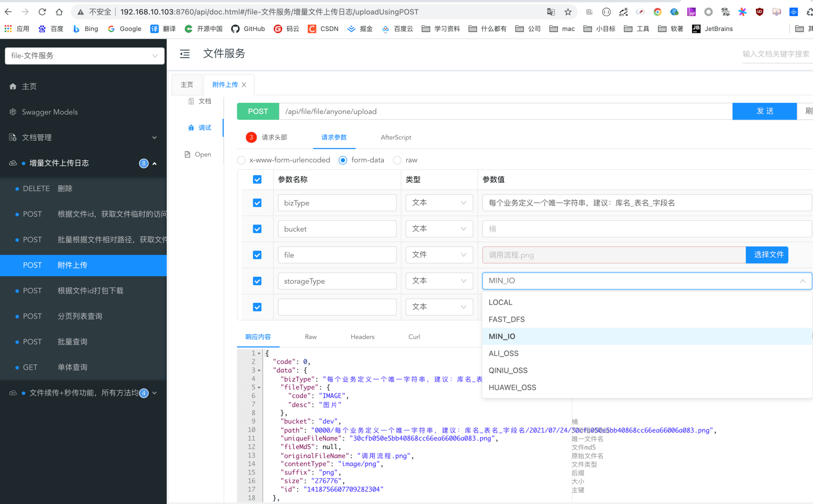The height and width of the screenshot is (504, 813).
Task: Choose ALI_OSS from the storage type list
Action: coord(504,353)
